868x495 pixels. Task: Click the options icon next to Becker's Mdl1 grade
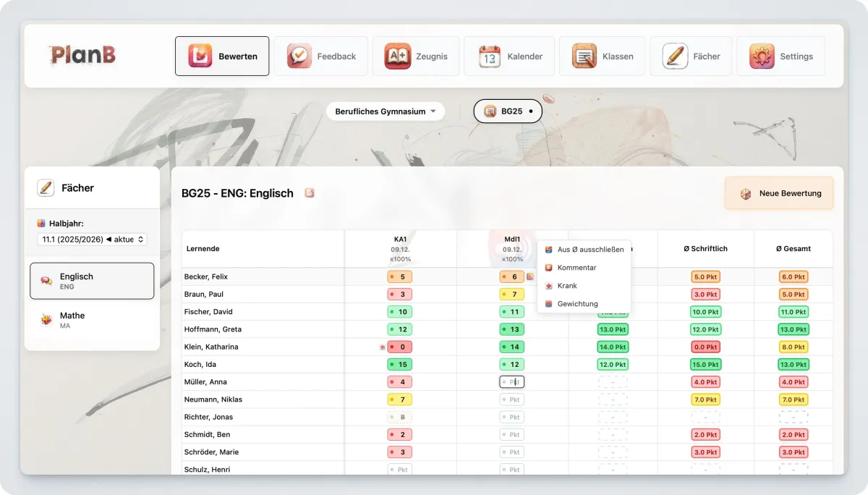point(530,276)
